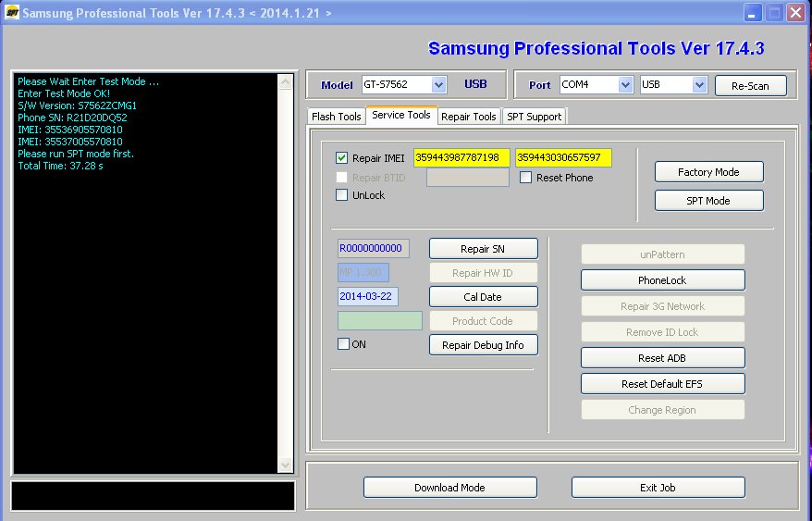Toggle the Repair IMEI checkbox

click(x=341, y=157)
